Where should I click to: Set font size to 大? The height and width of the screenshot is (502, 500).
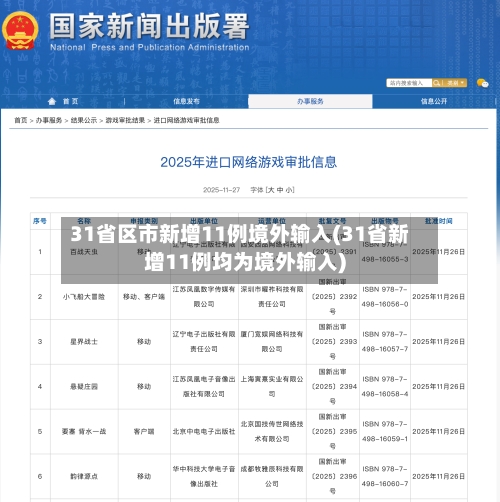(271, 190)
